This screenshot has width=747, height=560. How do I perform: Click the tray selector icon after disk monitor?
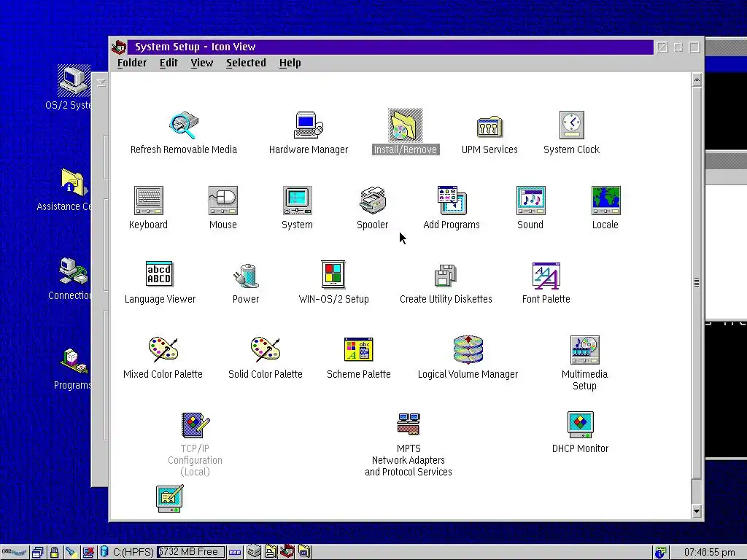pos(235,553)
